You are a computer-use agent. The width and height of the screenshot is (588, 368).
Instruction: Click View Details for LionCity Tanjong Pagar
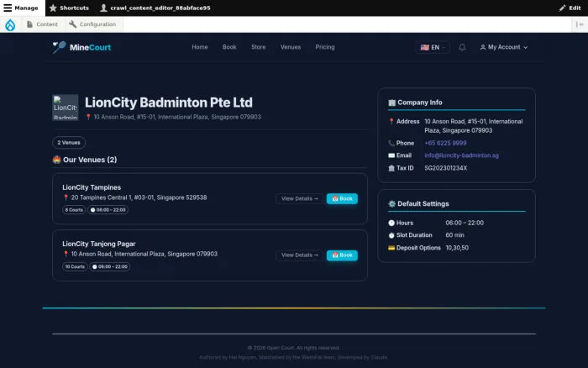(299, 255)
